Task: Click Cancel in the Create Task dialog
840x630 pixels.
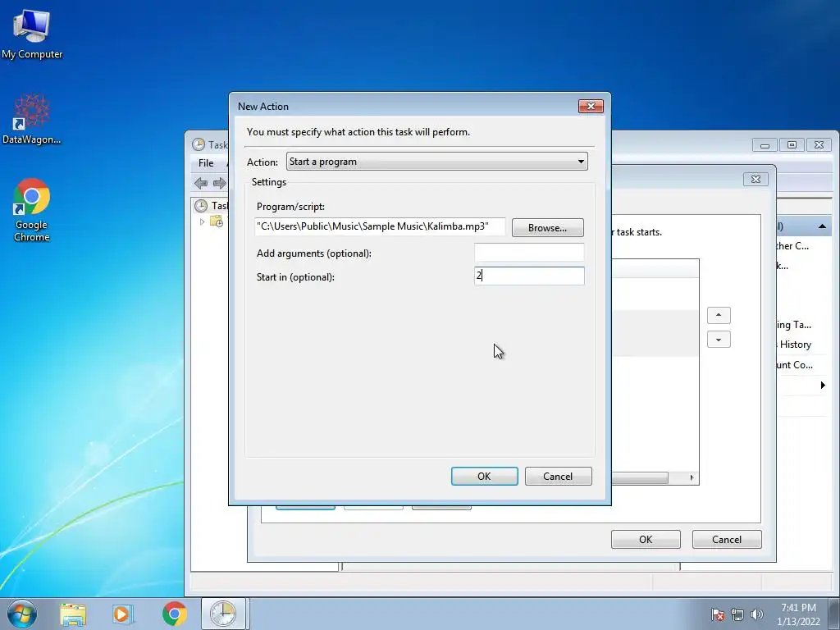Action: 727,540
